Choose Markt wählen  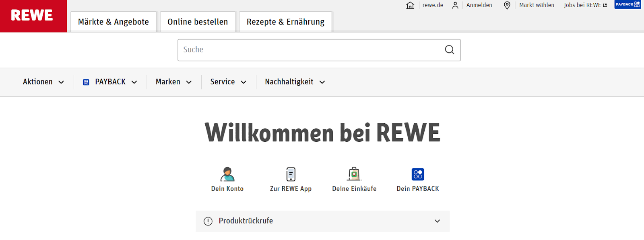click(537, 5)
